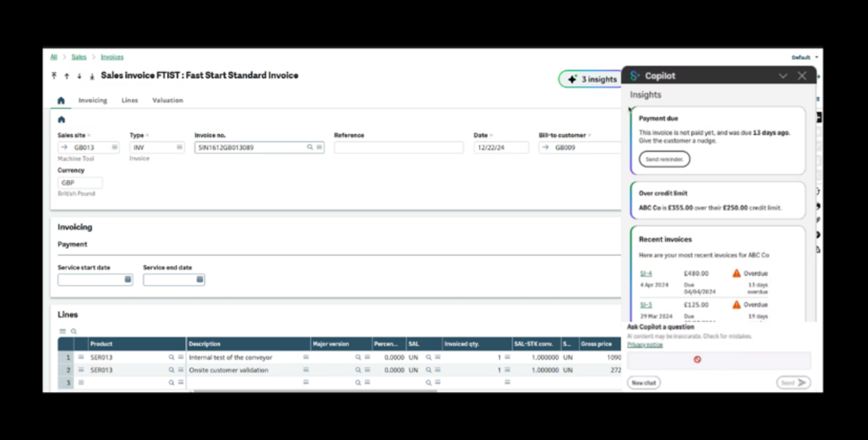Click the home icon tab on the invoice

[61, 100]
